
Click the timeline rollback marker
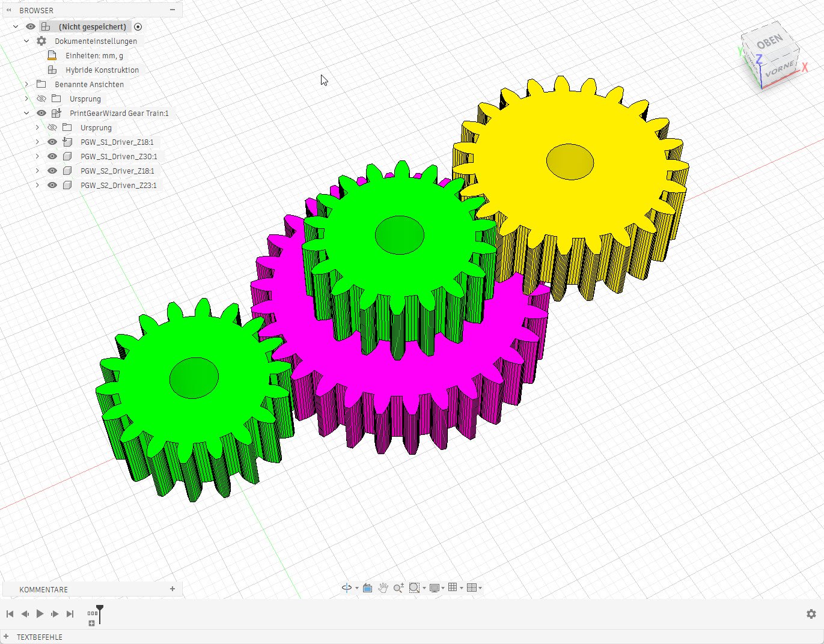100,613
